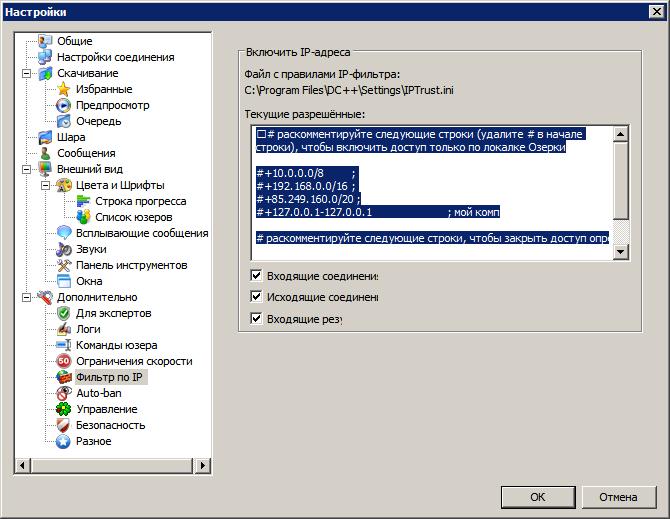Toggle the third checkbox Входящие рез
This screenshot has height=519, width=670.
click(x=257, y=319)
